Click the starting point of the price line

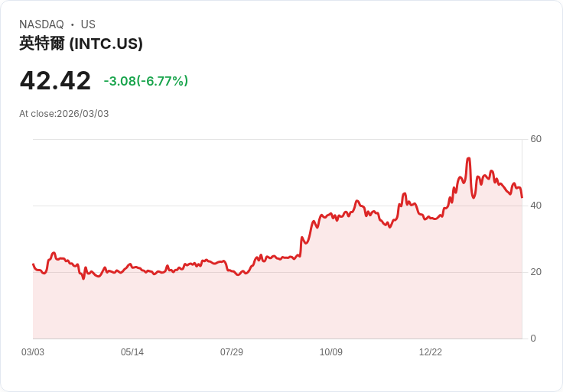[x=33, y=264]
